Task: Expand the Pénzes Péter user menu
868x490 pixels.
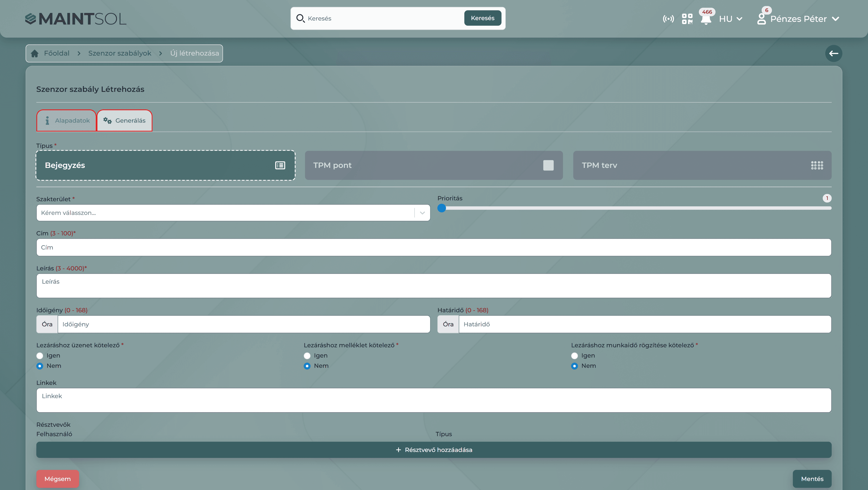Action: (x=805, y=19)
